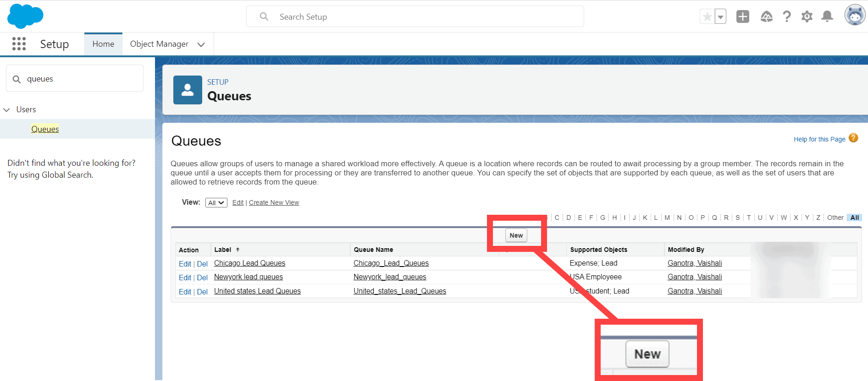Open Ganotra, Vaishali in Chicago row
This screenshot has height=381, width=868.
click(x=695, y=263)
